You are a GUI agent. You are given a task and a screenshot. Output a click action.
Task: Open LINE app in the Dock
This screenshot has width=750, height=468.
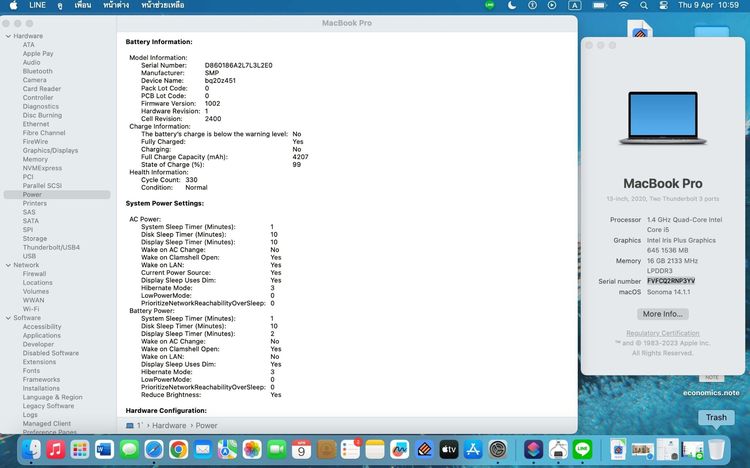(582, 450)
